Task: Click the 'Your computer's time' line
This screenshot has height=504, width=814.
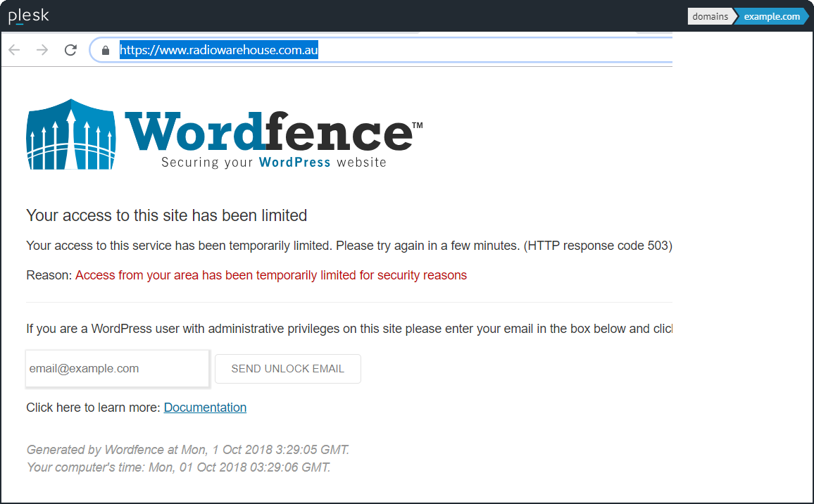Action: click(x=178, y=467)
